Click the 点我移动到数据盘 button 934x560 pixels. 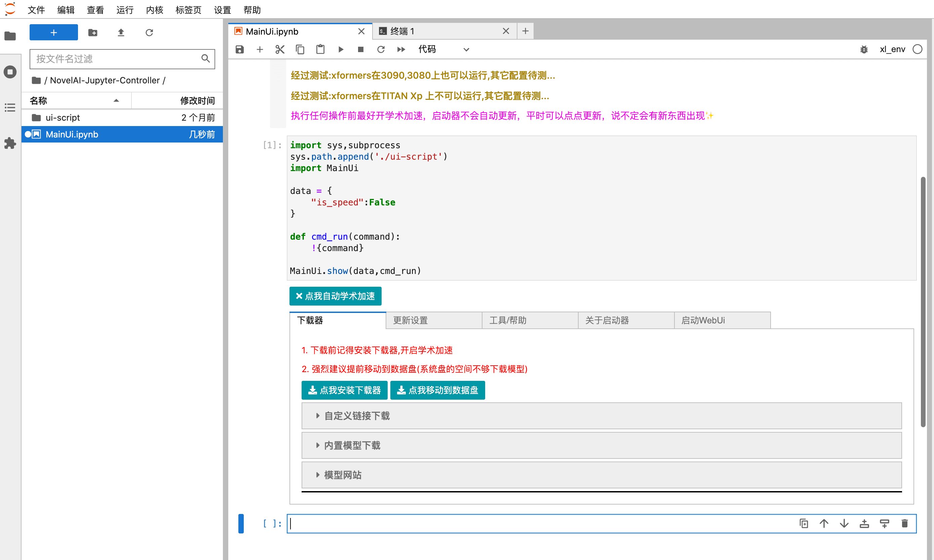pyautogui.click(x=437, y=390)
